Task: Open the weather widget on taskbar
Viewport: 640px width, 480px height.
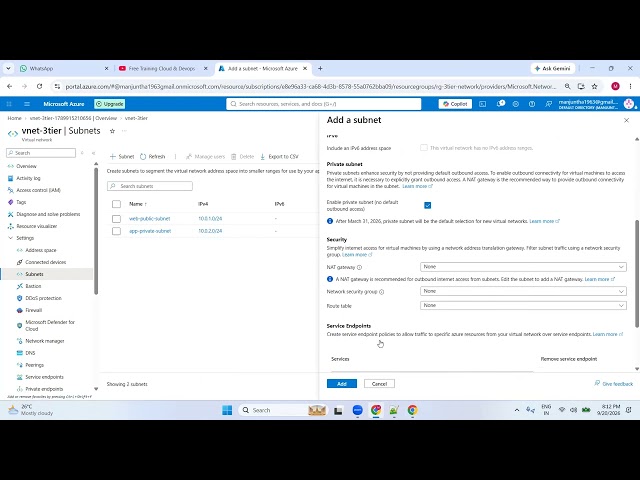Action: tap(31, 410)
